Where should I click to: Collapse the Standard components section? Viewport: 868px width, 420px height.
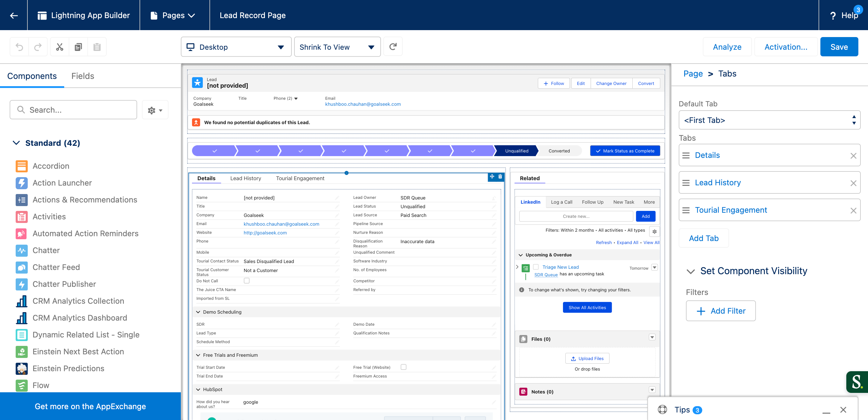click(16, 143)
